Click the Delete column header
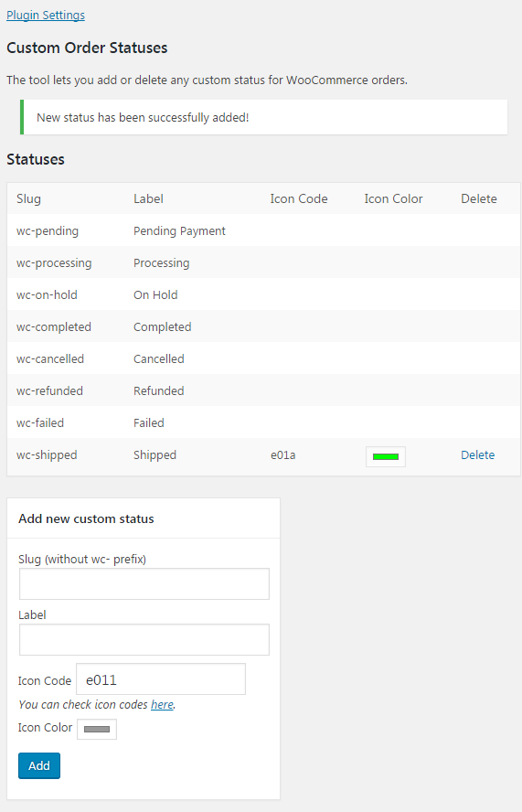522x812 pixels. click(478, 198)
